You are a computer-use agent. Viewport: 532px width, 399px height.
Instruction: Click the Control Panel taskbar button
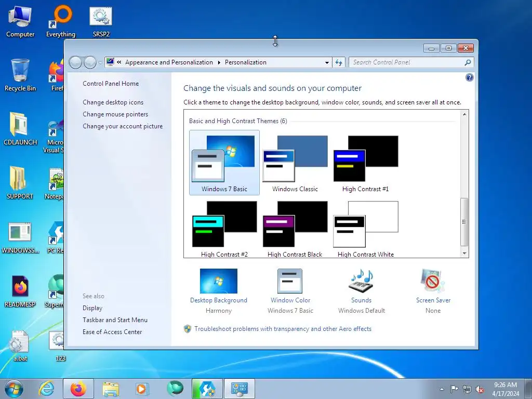point(239,389)
